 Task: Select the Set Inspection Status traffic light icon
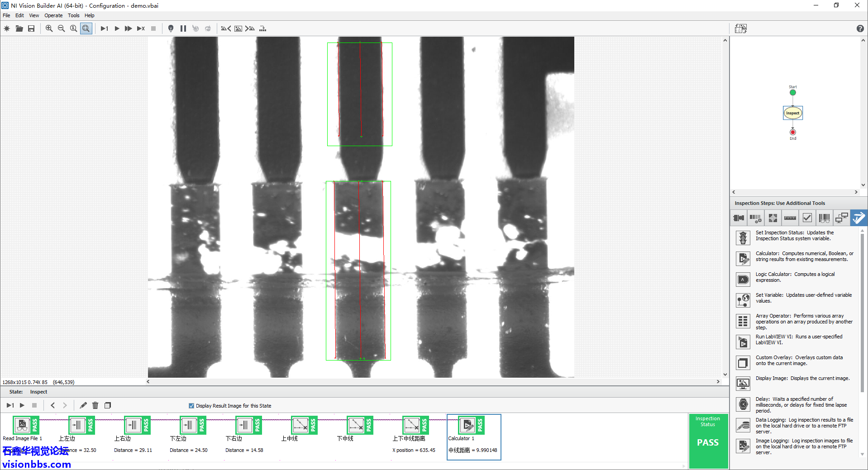tap(743, 237)
